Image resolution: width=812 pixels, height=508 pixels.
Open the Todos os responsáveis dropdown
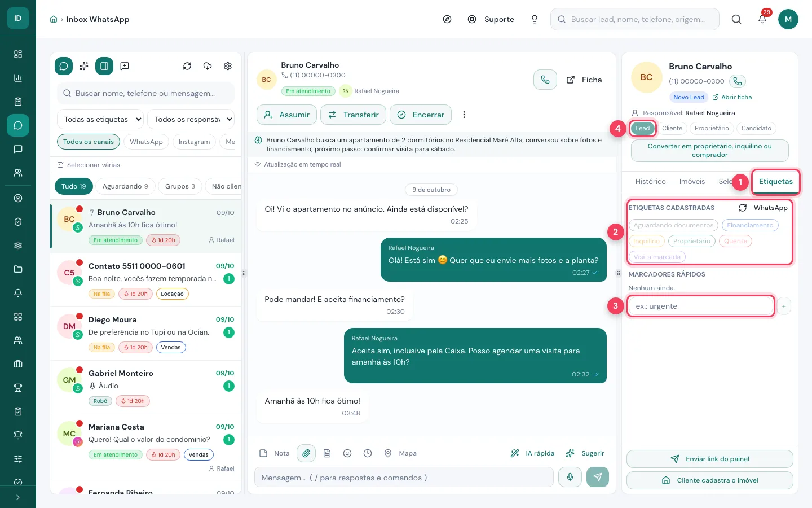click(x=191, y=119)
